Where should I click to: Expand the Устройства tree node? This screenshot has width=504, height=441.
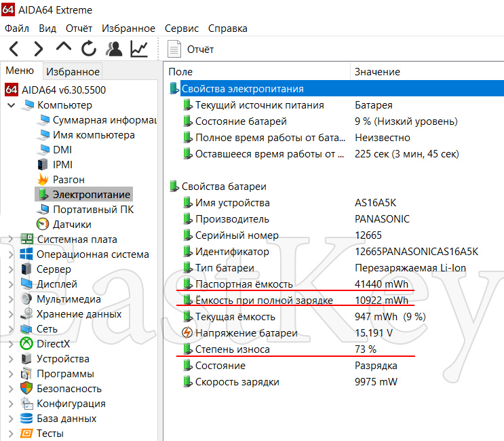11,359
